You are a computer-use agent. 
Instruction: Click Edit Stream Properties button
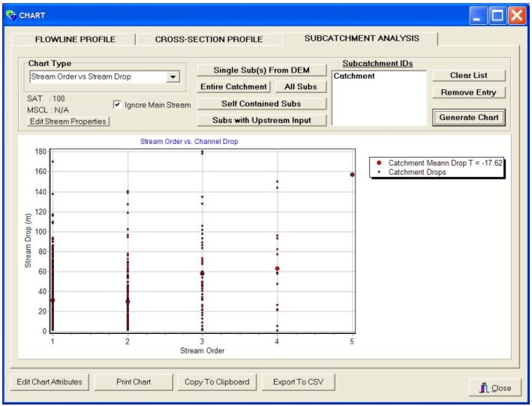68,122
